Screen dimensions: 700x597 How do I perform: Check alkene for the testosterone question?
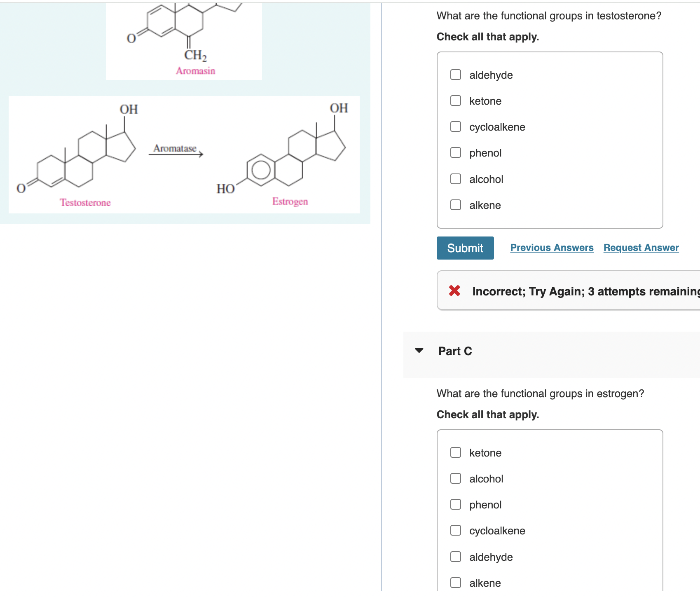pyautogui.click(x=455, y=205)
